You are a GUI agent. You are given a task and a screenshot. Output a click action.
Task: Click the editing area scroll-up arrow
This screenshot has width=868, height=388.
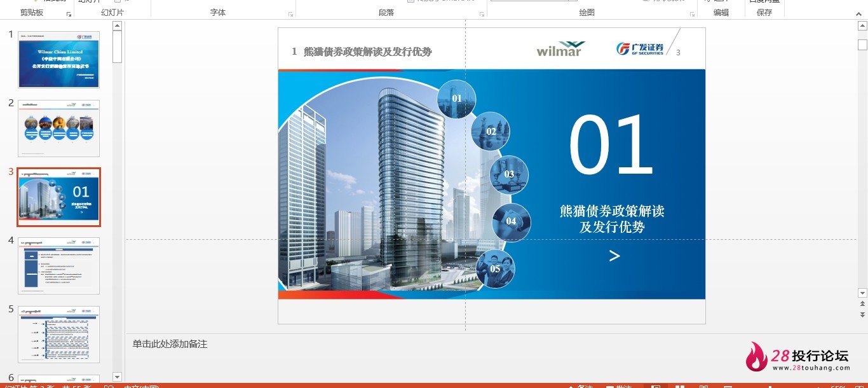click(x=862, y=26)
